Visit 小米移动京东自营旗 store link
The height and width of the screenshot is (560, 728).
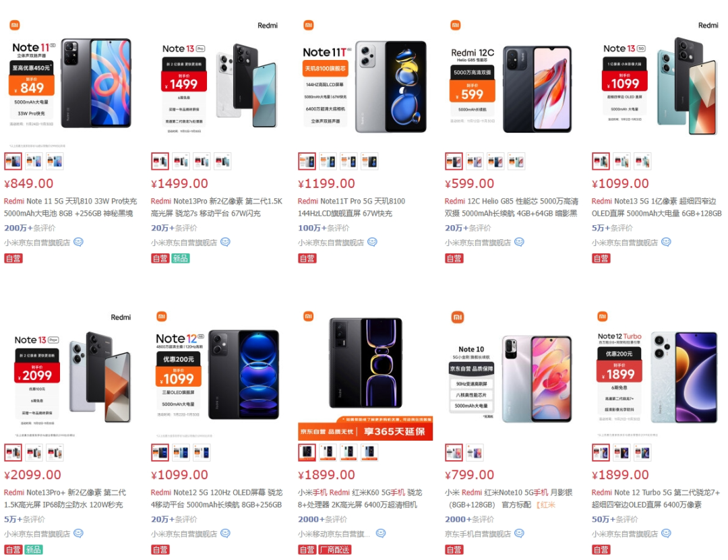(334, 534)
